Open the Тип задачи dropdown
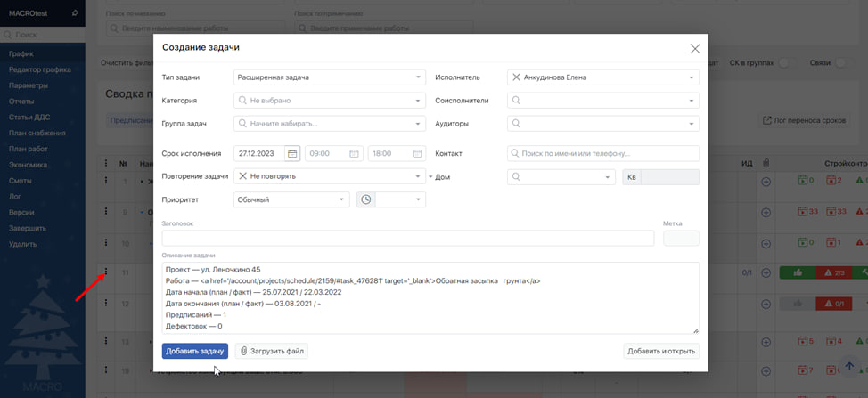This screenshot has height=398, width=868. 329,77
